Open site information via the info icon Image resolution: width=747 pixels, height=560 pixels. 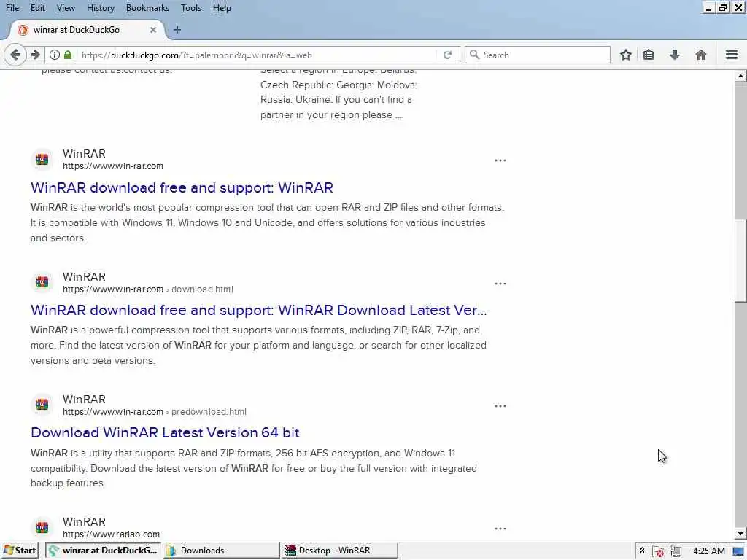(x=55, y=55)
